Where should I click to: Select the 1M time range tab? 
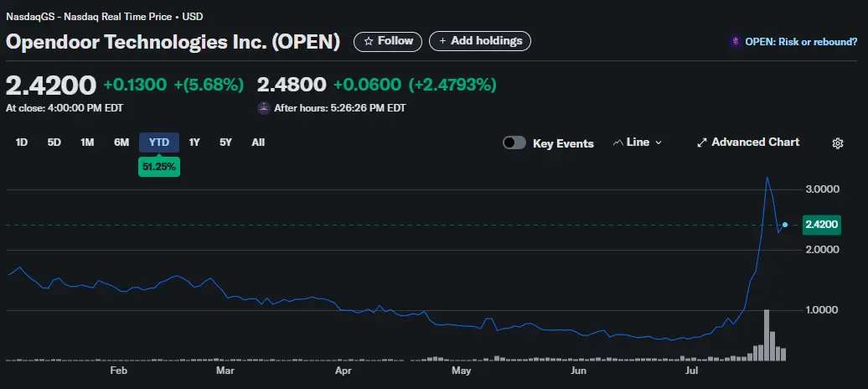click(x=87, y=143)
